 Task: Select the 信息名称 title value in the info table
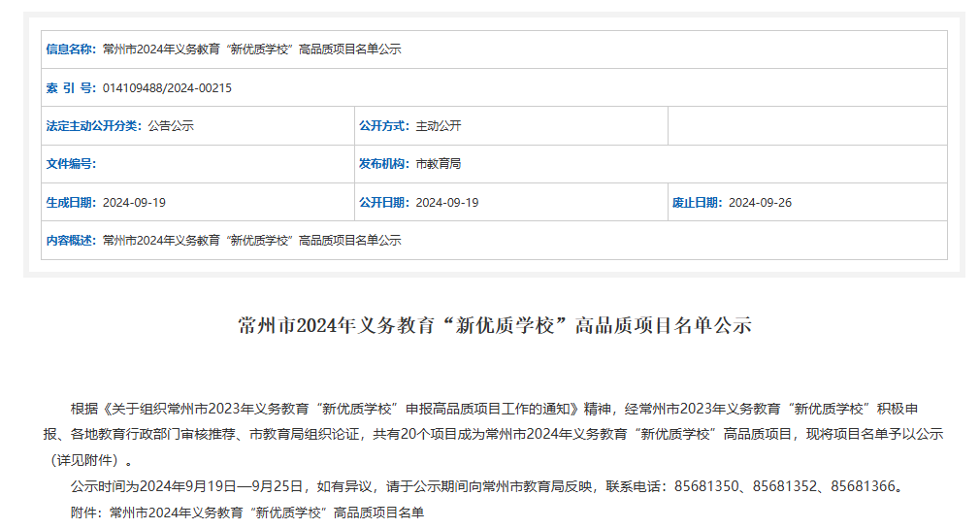[x=252, y=50]
